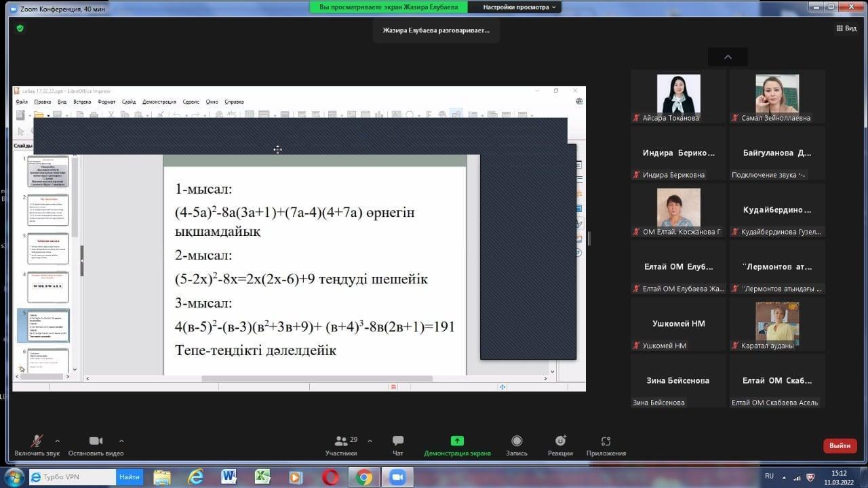Open the Apps (Приложения) icon
868x488 pixels.
[606, 441]
